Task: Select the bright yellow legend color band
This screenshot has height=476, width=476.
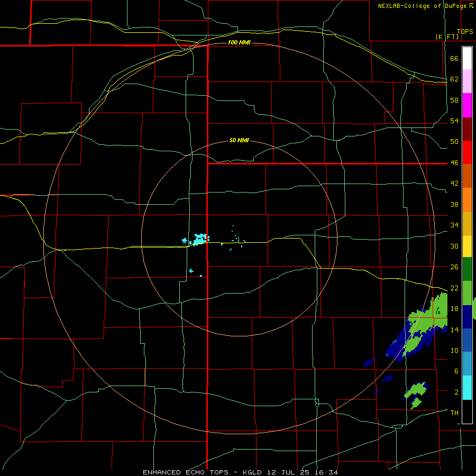Action: tap(467, 246)
